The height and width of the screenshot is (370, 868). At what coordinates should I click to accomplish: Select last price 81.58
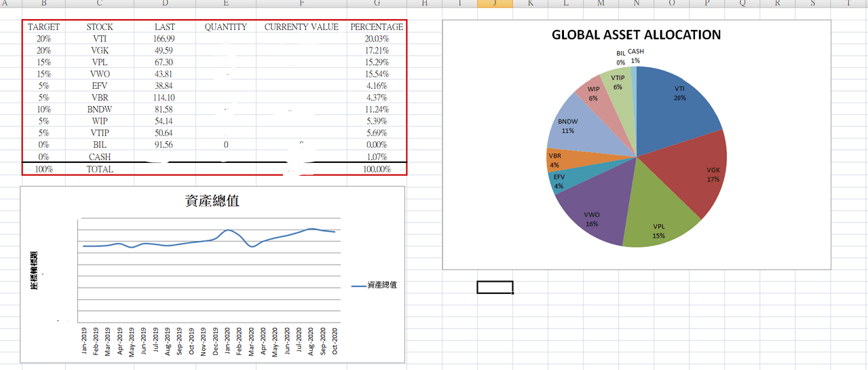(165, 109)
